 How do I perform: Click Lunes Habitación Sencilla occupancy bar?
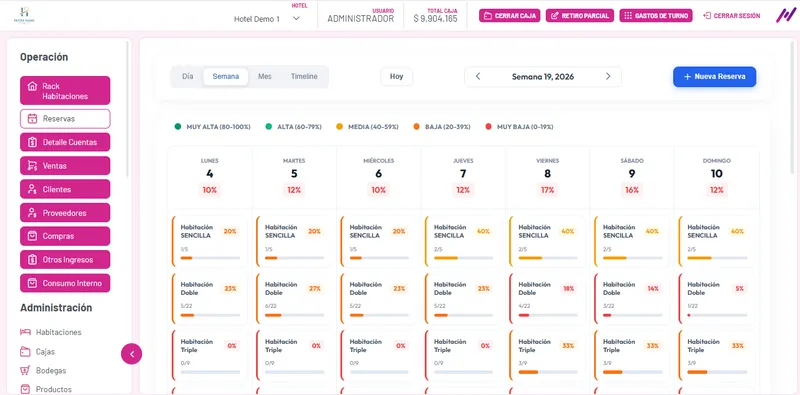[210, 258]
